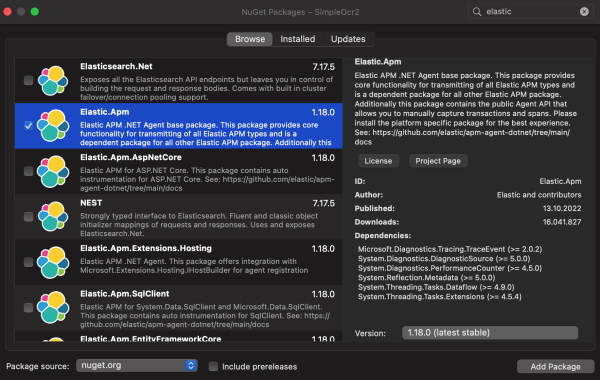Click the Elastic.Apm ID value
The height and width of the screenshot is (380, 600).
[560, 181]
